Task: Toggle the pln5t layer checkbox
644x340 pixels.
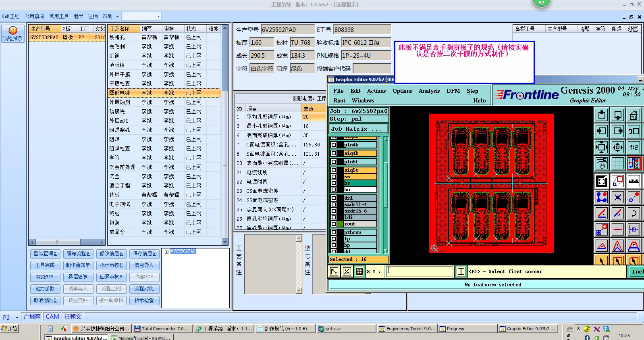Action: (x=334, y=162)
